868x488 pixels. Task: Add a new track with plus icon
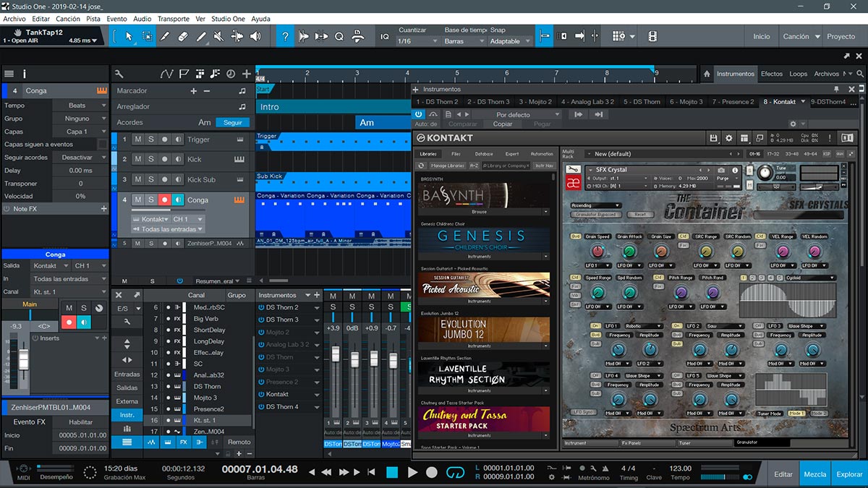247,74
